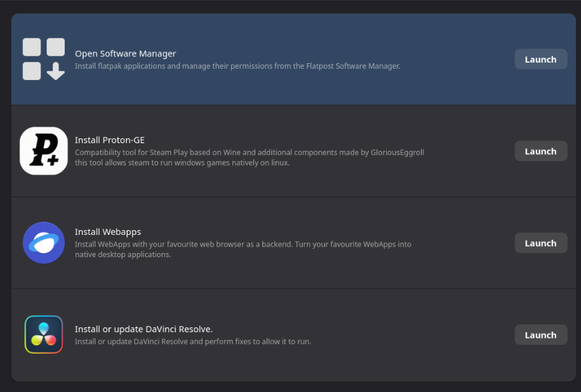Hit the Launch button for Install Webapps
Screen dimensions: 581x392
pyautogui.click(x=540, y=243)
